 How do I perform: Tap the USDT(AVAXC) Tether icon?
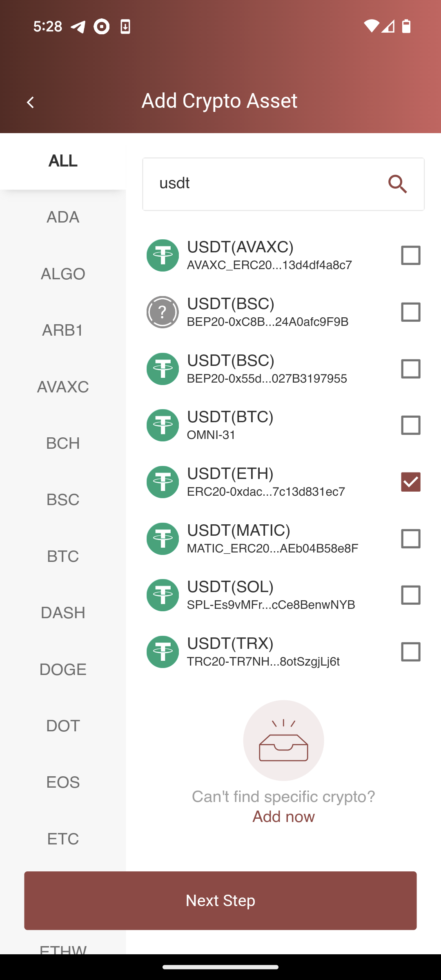(163, 256)
